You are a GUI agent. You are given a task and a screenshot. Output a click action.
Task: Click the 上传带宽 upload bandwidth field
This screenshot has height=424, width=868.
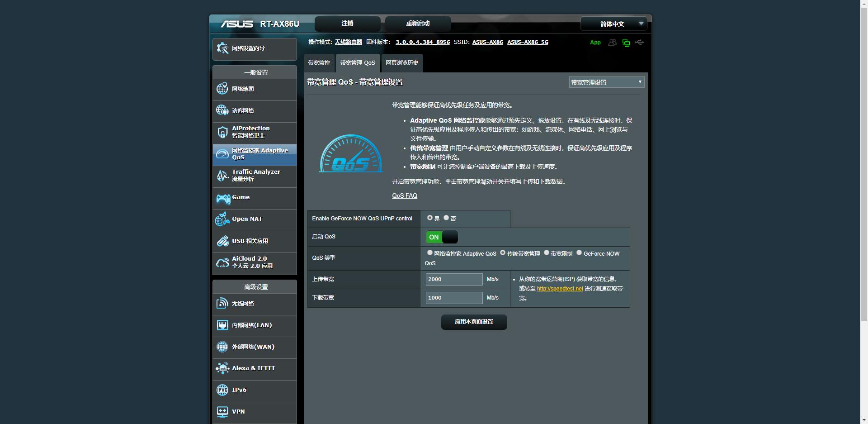point(453,279)
